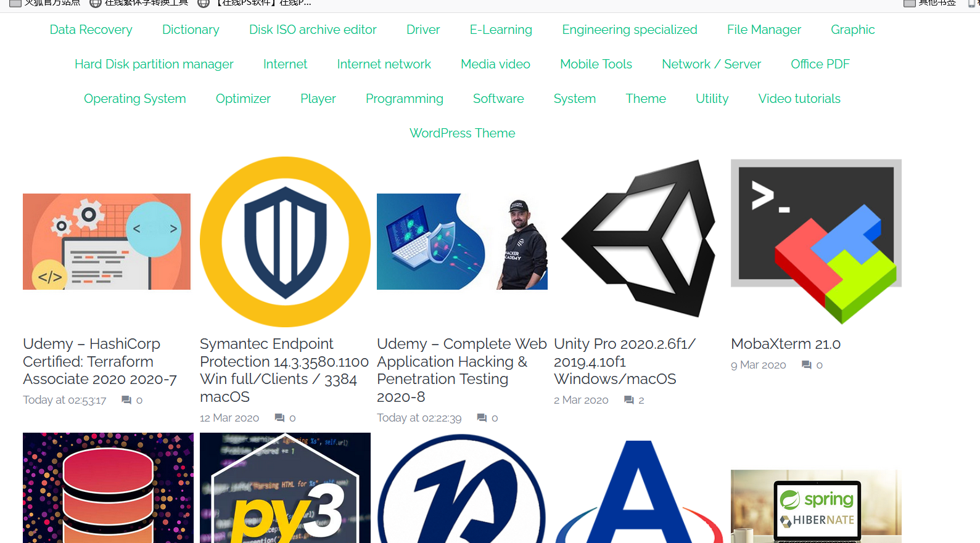The image size is (980, 543).
Task: Click comments icon under Web Hacking post
Action: 482,418
